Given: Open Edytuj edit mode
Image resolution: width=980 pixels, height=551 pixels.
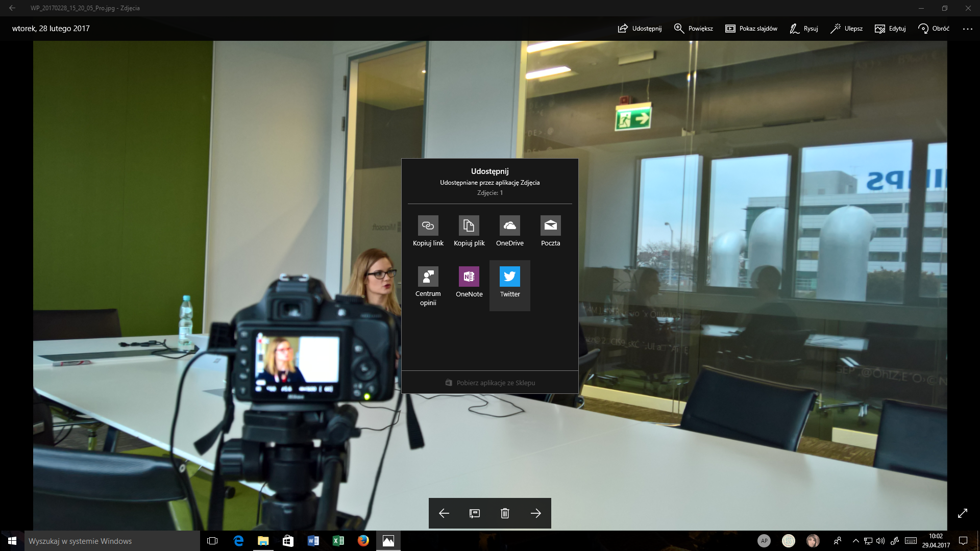Looking at the screenshot, I should click(890, 29).
